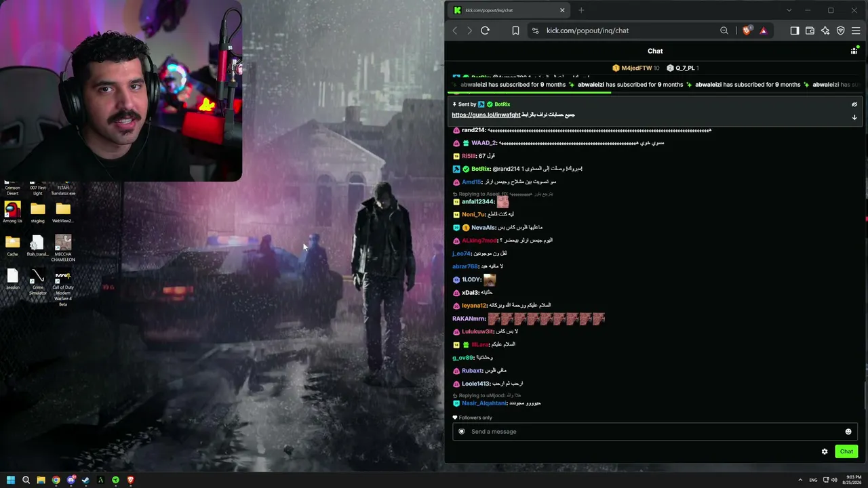
Task: Click Replying to uMjood reference line
Action: pos(487,395)
